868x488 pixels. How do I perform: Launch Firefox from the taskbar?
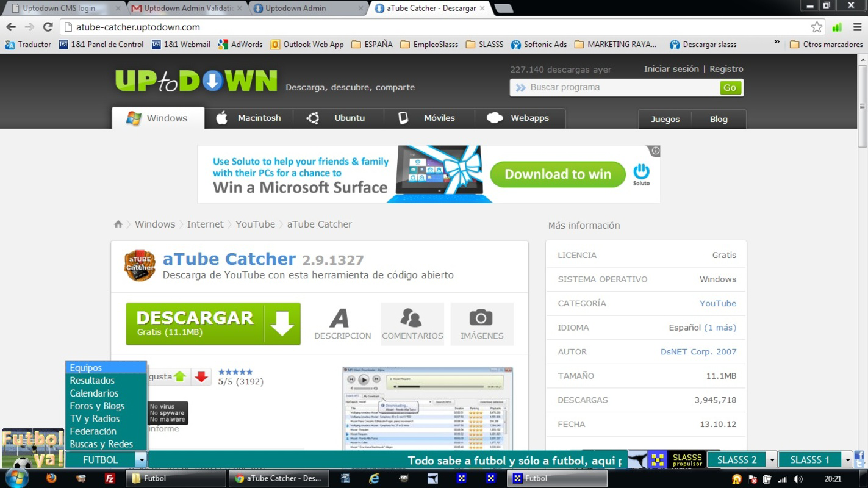(x=51, y=478)
